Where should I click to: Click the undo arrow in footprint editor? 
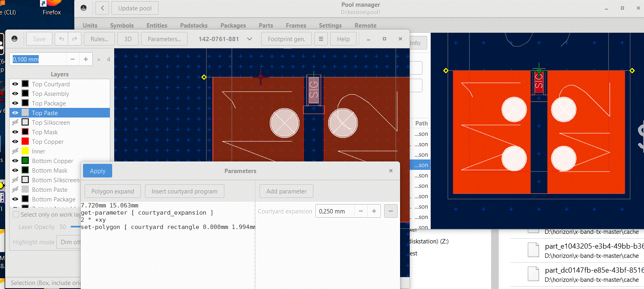click(x=61, y=39)
